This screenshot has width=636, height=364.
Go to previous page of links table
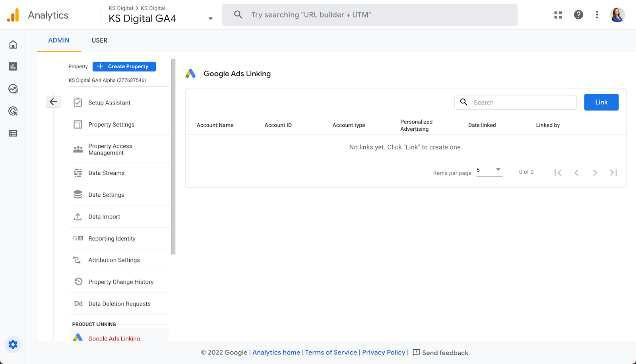[576, 172]
